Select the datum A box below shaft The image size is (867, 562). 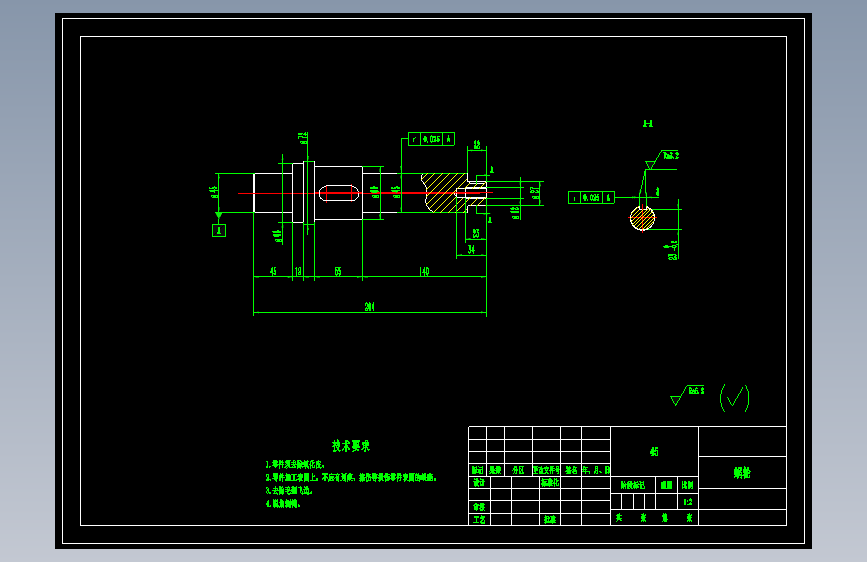(x=219, y=231)
